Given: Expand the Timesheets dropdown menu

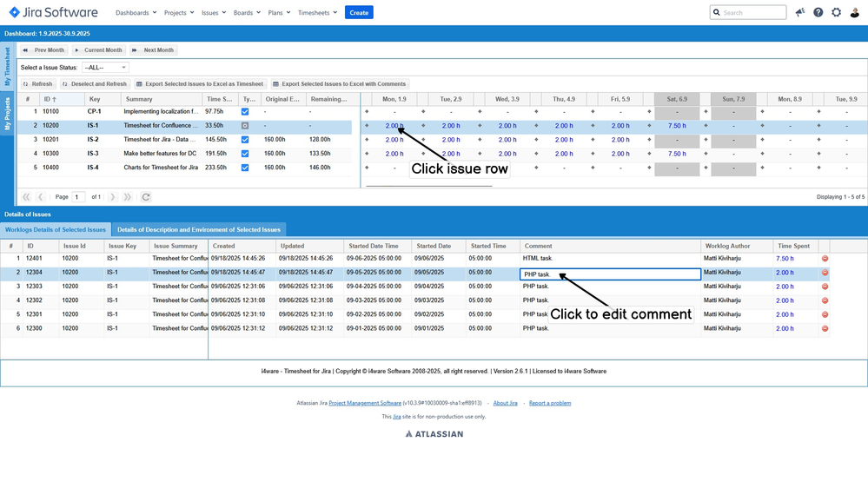Looking at the screenshot, I should coord(317,13).
